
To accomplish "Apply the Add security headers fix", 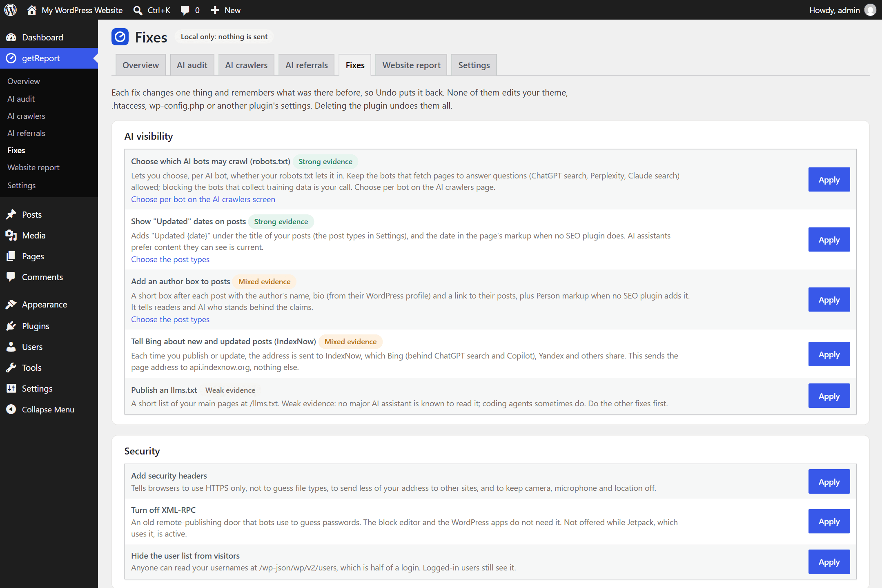I will [829, 482].
